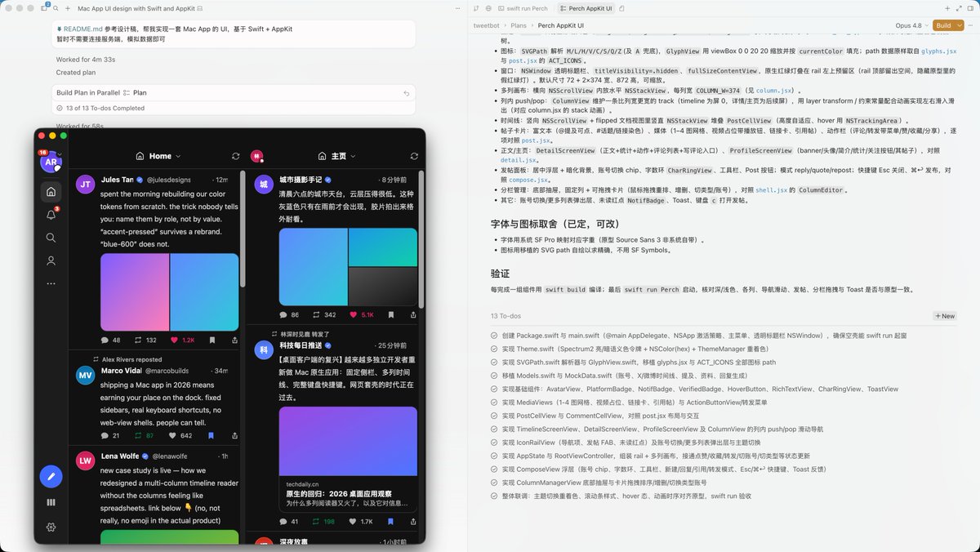Reply to Jules Tan's post
The width and height of the screenshot is (980, 552).
click(x=105, y=340)
